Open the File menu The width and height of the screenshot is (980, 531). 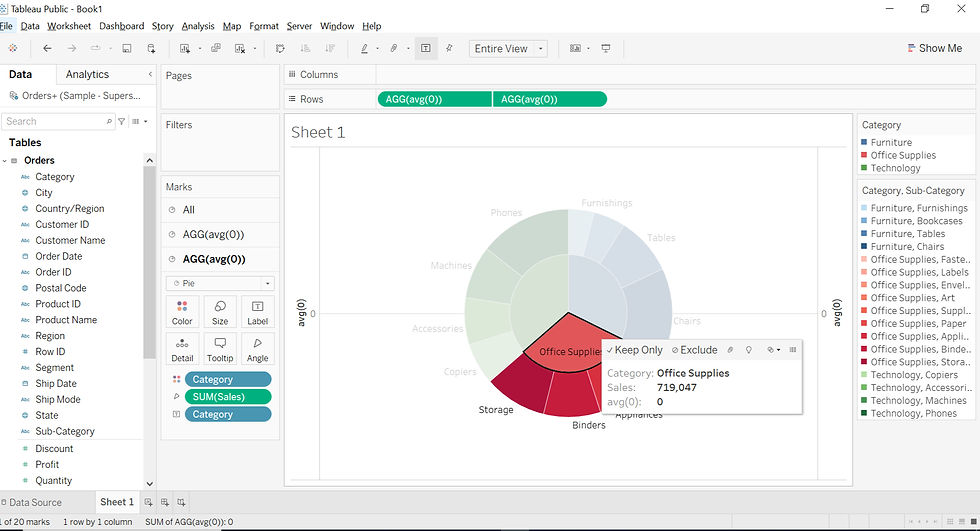(6, 26)
